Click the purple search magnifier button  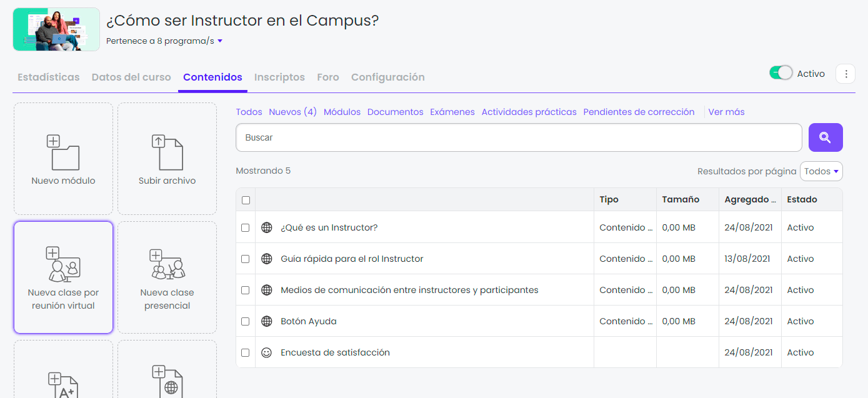pyautogui.click(x=826, y=137)
